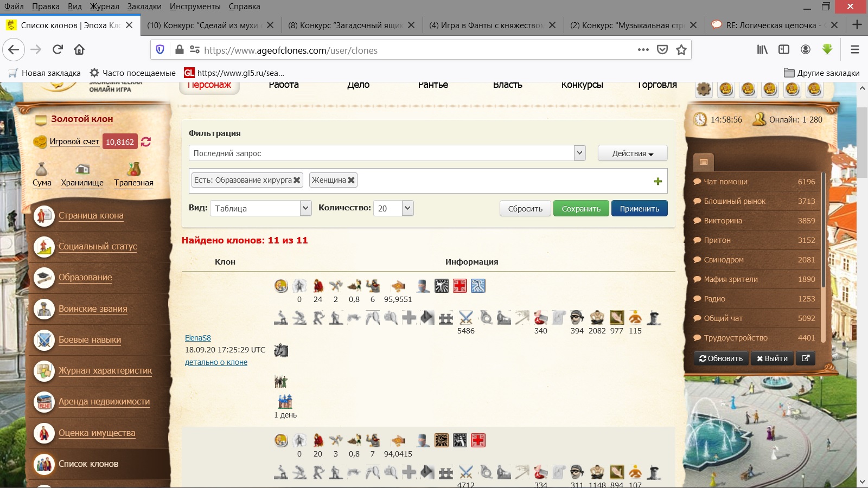Viewport: 868px width, 488px height.
Task: Open the Работа menu tab
Action: [284, 85]
